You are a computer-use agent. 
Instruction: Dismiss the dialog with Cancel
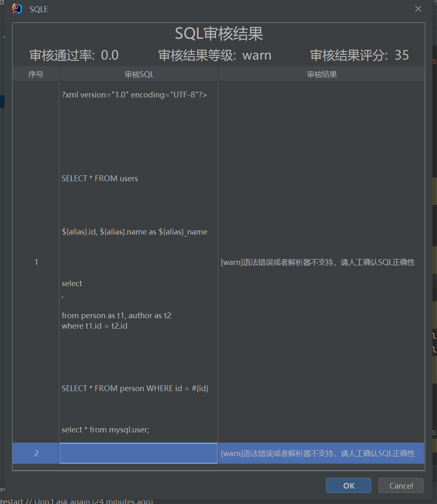tap(401, 485)
